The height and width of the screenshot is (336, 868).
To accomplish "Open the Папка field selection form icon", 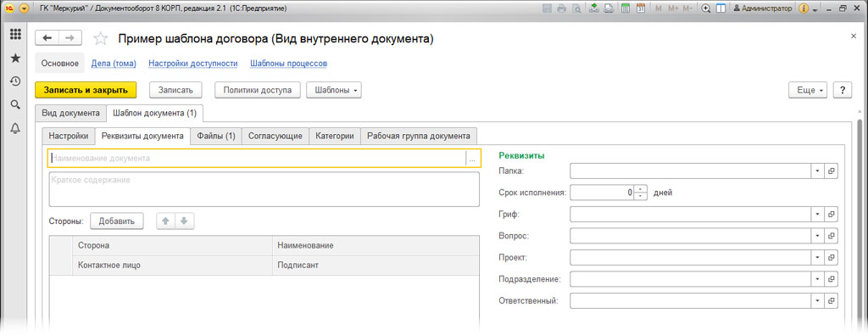I will [831, 171].
